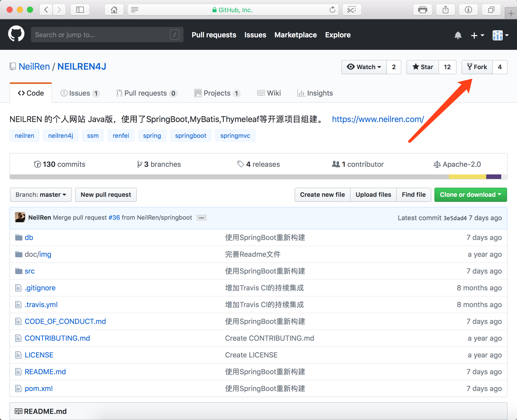517x420 pixels.
Task: Click the purple language bar segment
Action: click(x=494, y=177)
